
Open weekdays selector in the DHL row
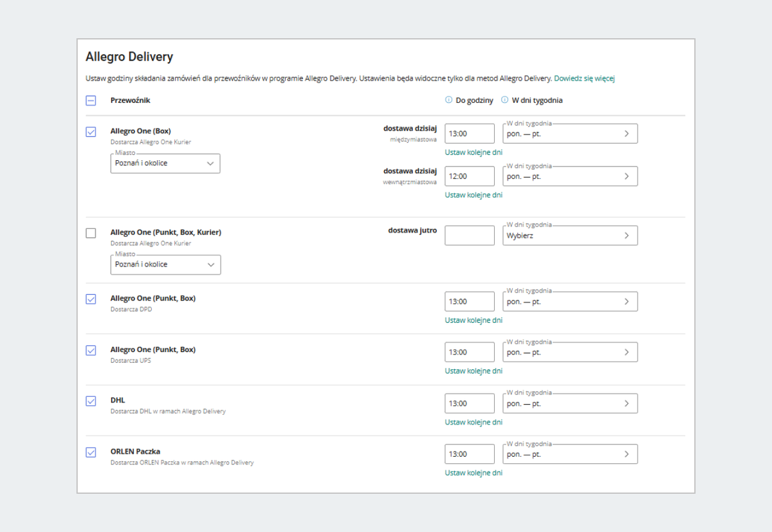[x=570, y=403]
